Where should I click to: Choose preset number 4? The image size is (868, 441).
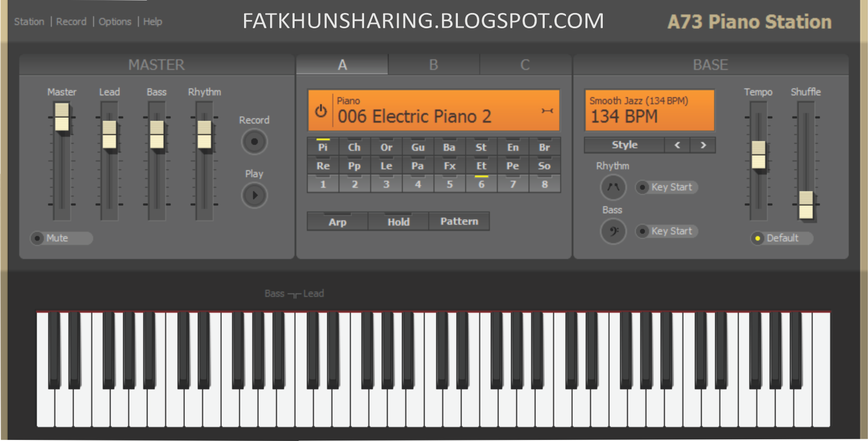pos(418,184)
